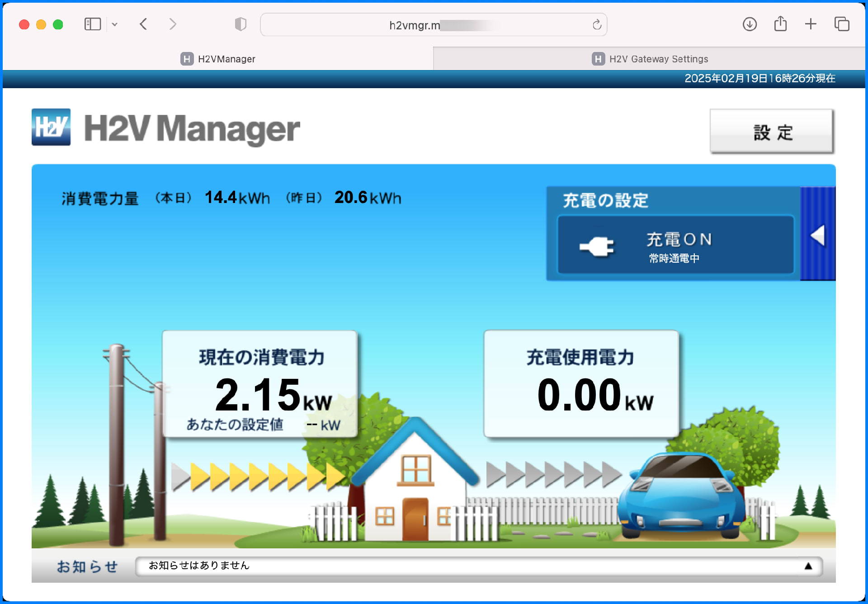Close the window with red button
Image resolution: width=868 pixels, height=604 pixels.
coord(24,24)
